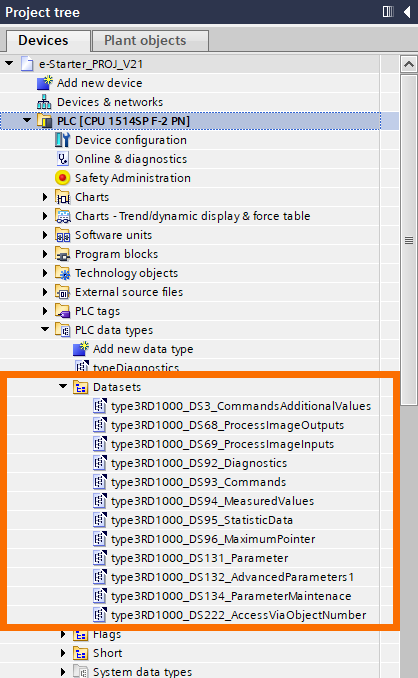
Task: Click the e-Starter_PROJ_V21 project icon
Action: click(x=27, y=64)
